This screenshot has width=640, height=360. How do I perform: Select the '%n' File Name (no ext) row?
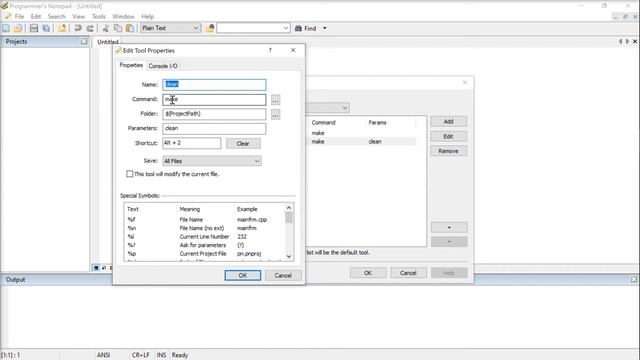[205, 228]
